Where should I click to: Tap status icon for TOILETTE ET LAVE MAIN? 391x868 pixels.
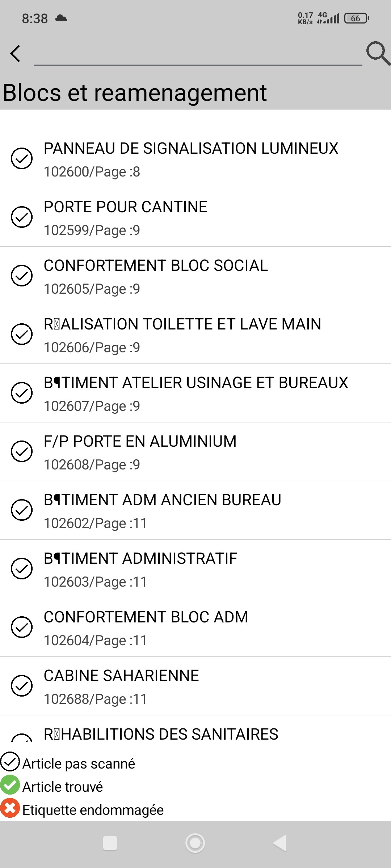coord(22,334)
